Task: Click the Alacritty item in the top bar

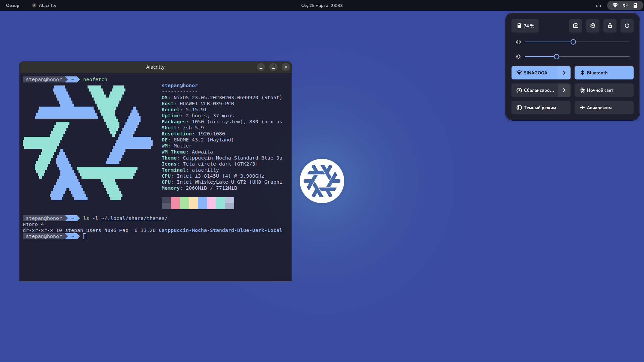Action: pos(44,5)
